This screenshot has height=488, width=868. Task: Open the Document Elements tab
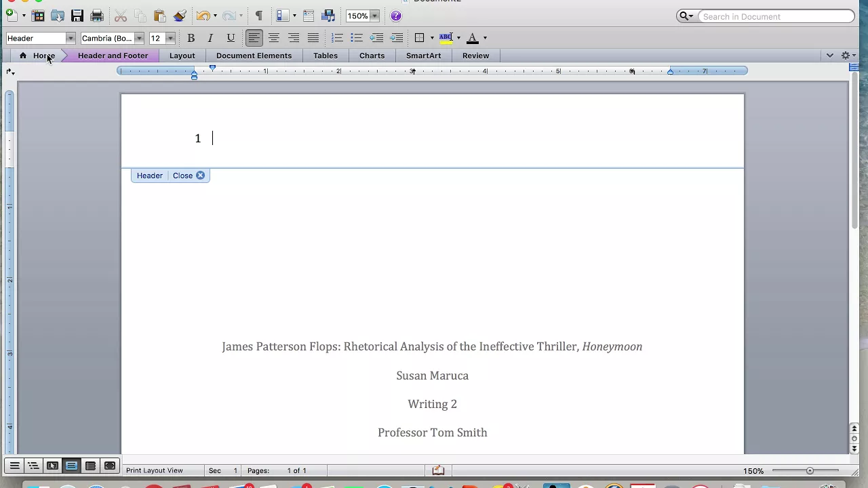(254, 56)
